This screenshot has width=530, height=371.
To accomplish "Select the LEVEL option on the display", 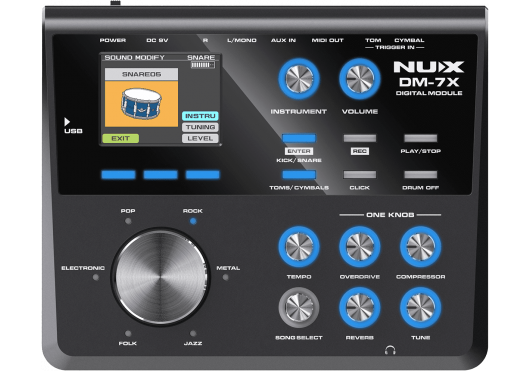I will (200, 138).
